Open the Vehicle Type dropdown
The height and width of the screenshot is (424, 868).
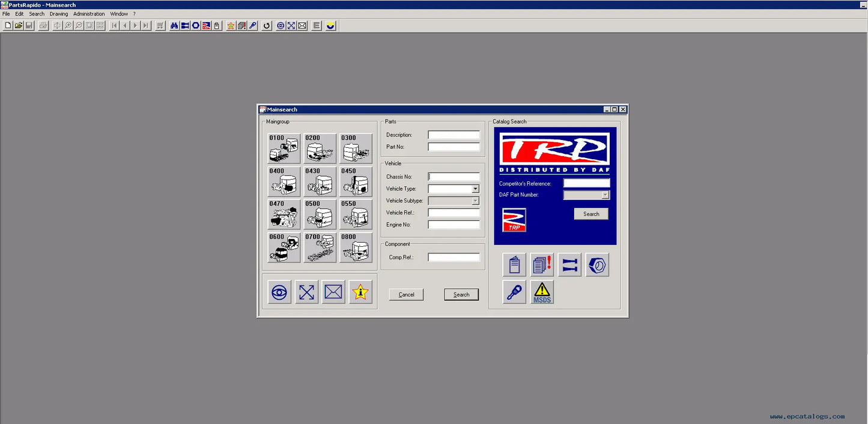(475, 189)
